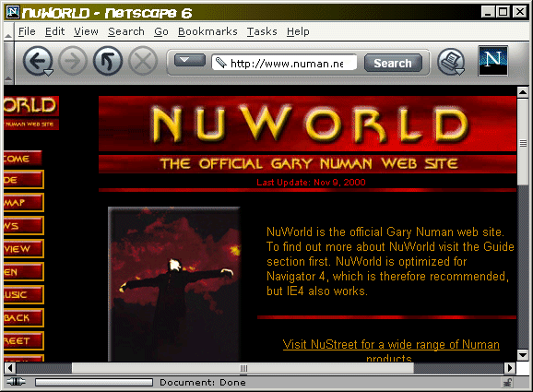Image resolution: width=533 pixels, height=392 pixels.
Task: Open the Print button dropdown arrow
Action: (x=460, y=71)
